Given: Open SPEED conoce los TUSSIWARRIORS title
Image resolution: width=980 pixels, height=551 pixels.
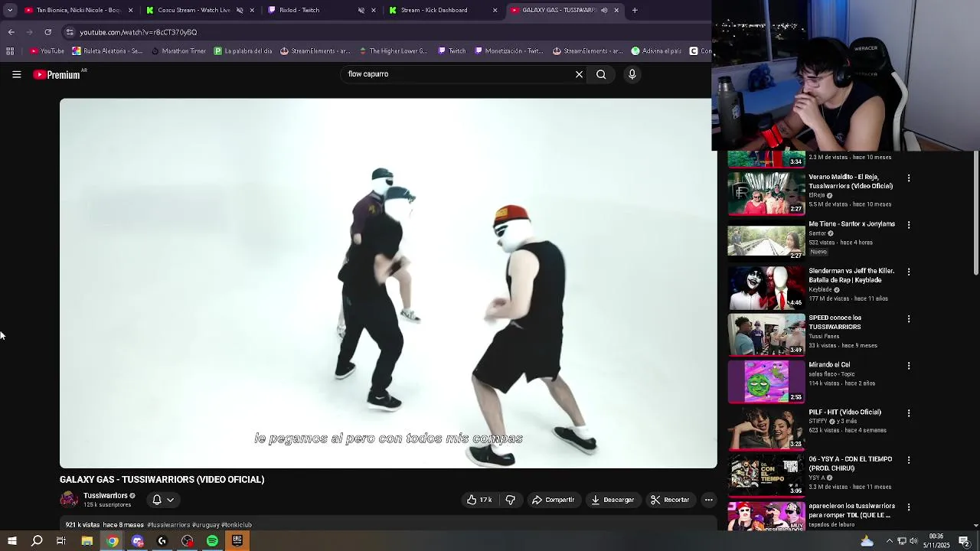Looking at the screenshot, I should (x=835, y=322).
